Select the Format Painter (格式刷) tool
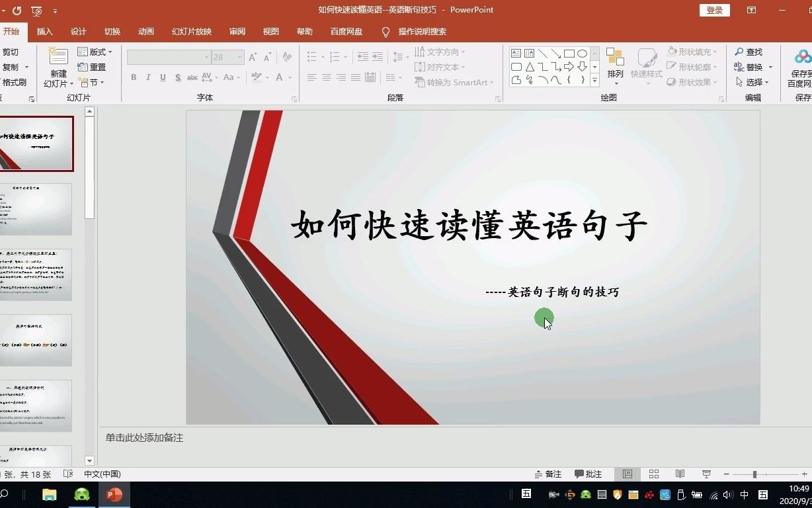The image size is (812, 508). pos(15,81)
